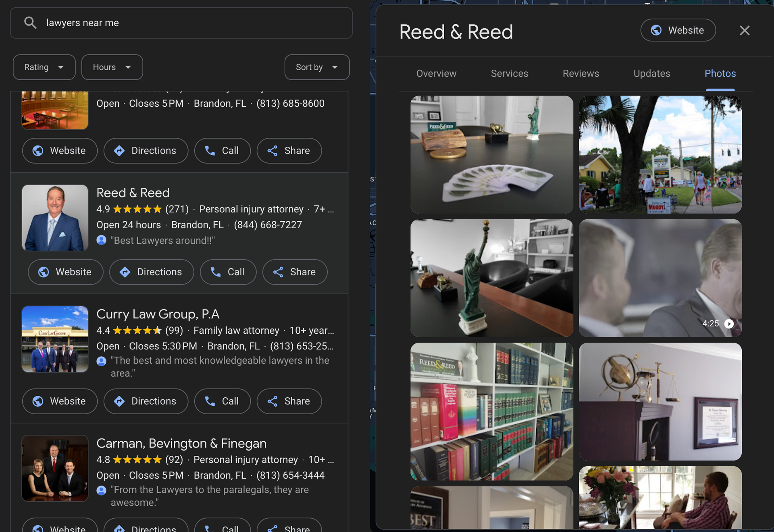
Task: Share the Reed & Reed listing
Action: (x=295, y=272)
